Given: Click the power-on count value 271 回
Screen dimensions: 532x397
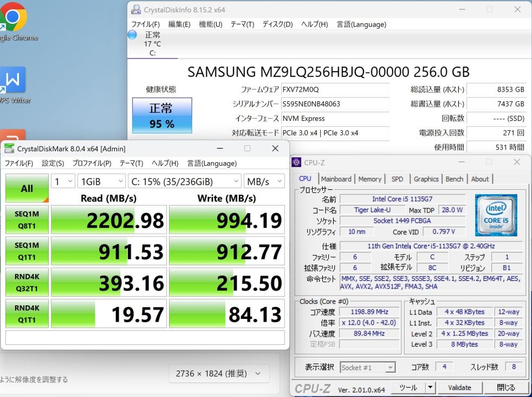Looking at the screenshot, I should point(497,133).
